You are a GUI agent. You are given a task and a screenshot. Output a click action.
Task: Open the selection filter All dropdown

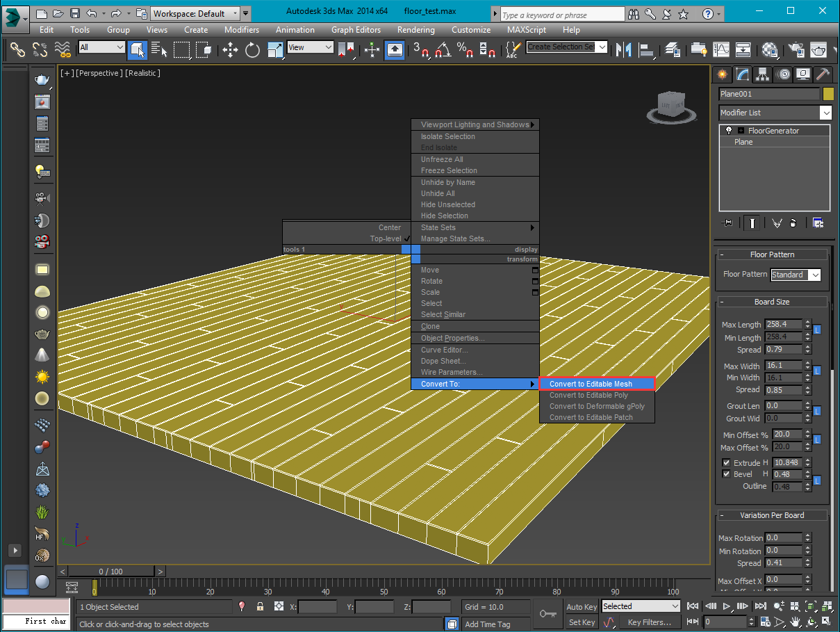click(101, 47)
